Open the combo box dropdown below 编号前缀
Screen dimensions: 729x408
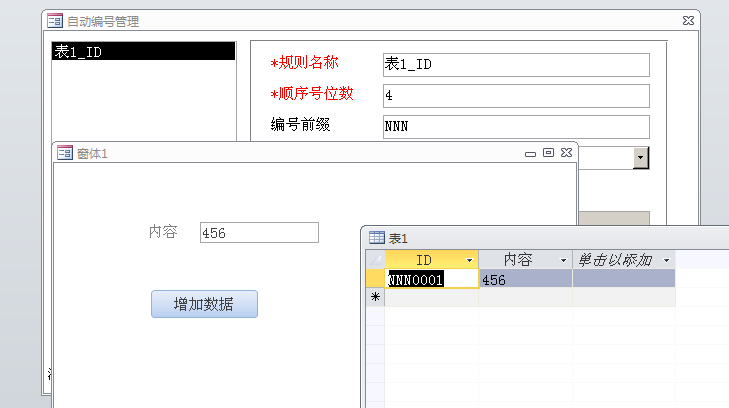(641, 158)
